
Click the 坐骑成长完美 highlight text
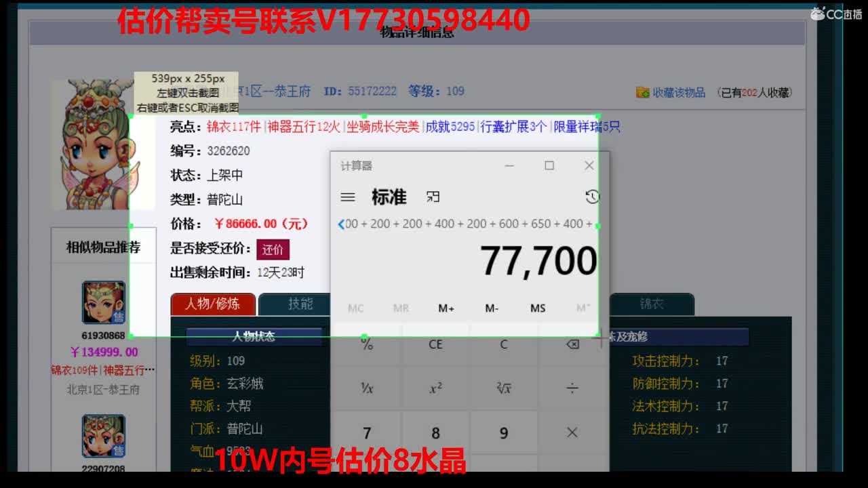[x=383, y=127]
